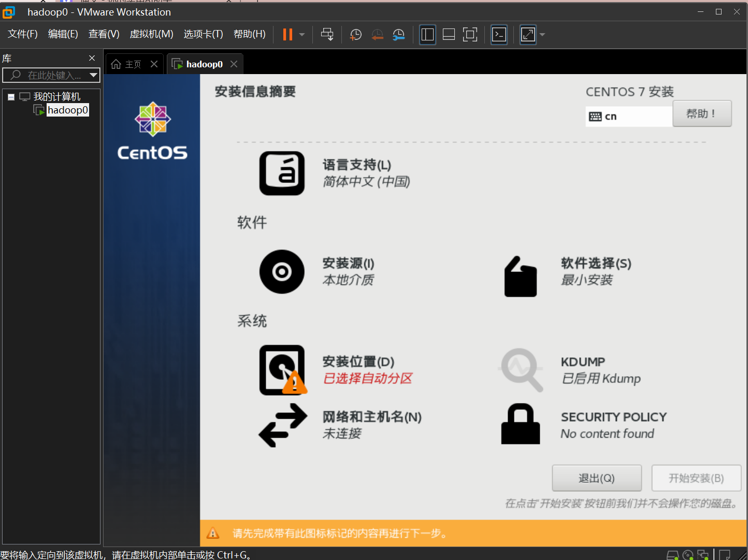The image size is (748, 560).
Task: Revert to the previous snapshot
Action: pyautogui.click(x=377, y=35)
